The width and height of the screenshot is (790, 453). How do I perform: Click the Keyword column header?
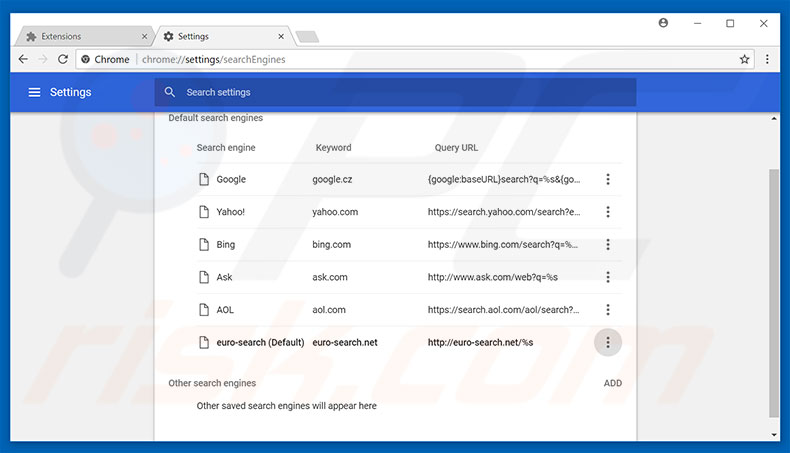coord(333,148)
